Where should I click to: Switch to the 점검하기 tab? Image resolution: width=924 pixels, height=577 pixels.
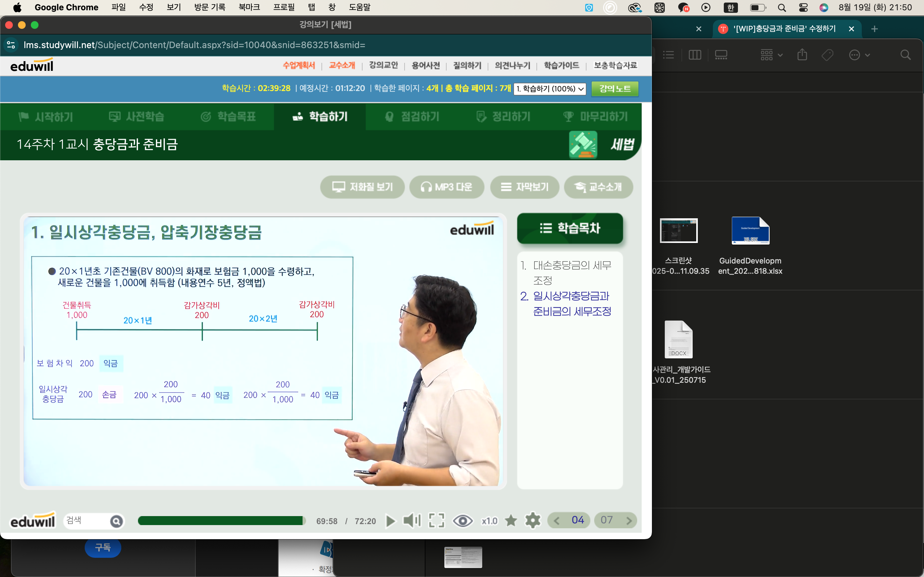point(412,117)
